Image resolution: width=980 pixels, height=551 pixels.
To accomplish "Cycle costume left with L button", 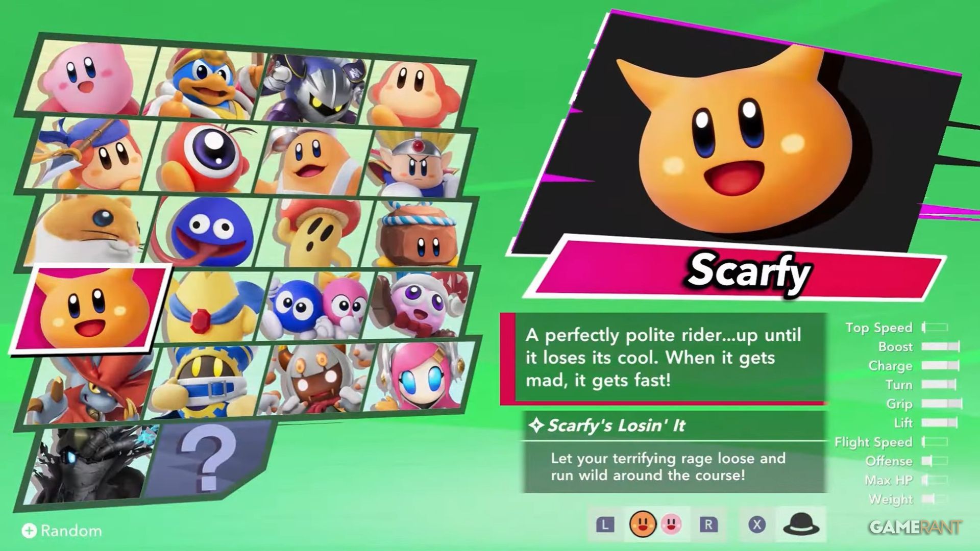I will [605, 524].
